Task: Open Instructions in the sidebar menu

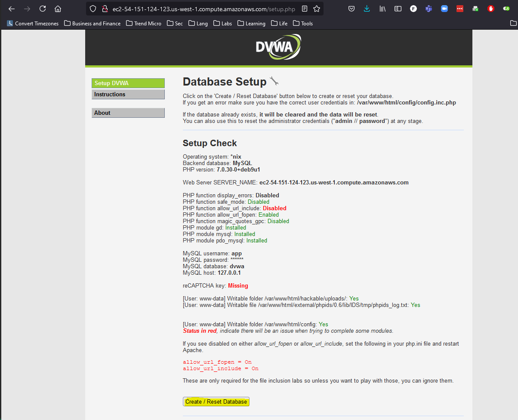Action: pyautogui.click(x=128, y=94)
